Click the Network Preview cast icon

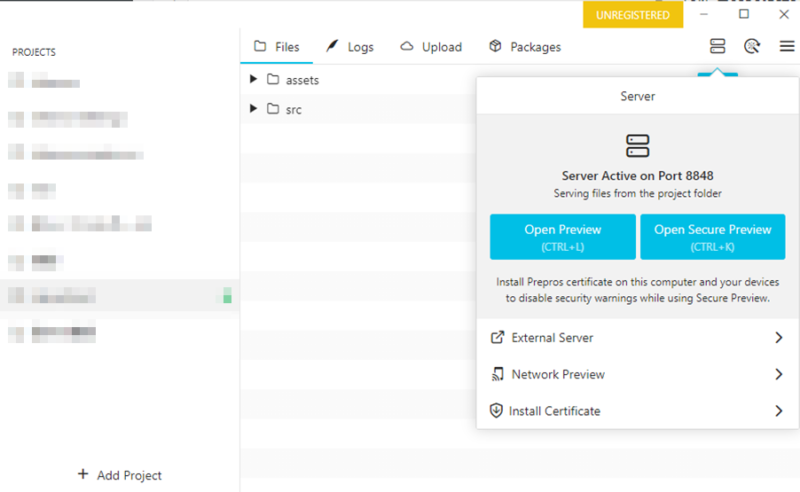[497, 374]
